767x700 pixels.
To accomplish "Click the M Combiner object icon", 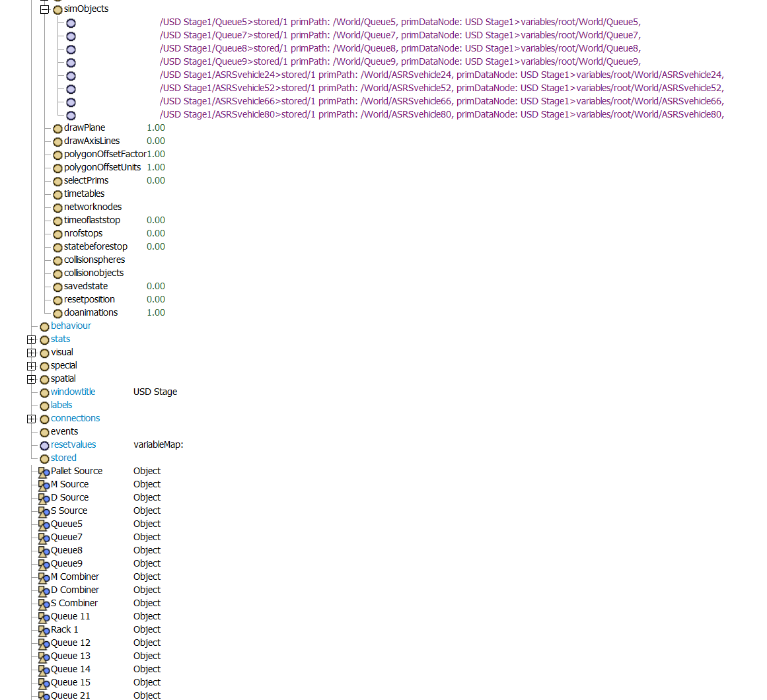I will [44, 577].
